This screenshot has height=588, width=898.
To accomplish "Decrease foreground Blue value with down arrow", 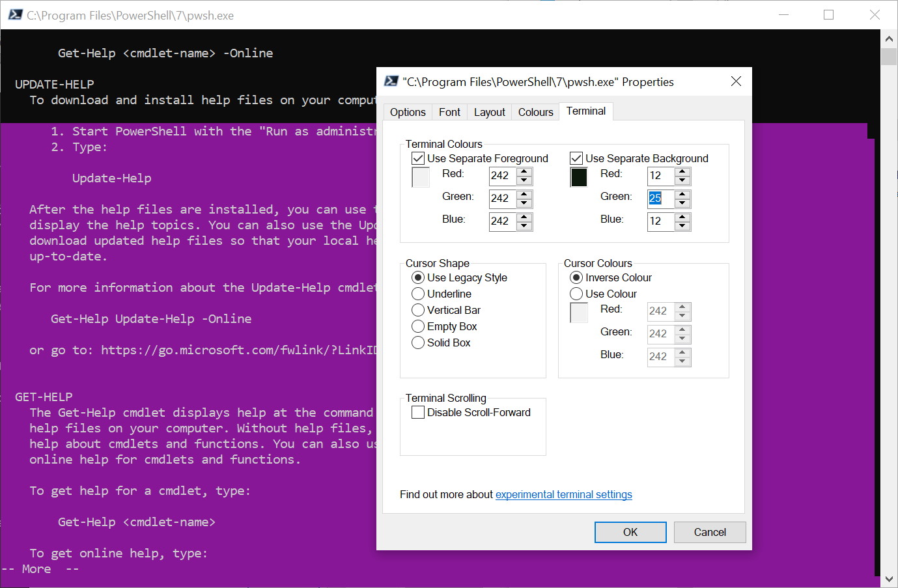I will click(524, 226).
